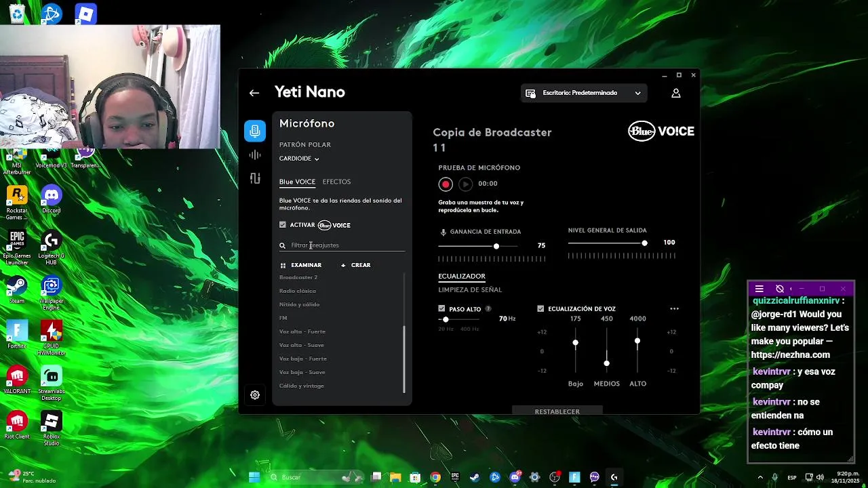The height and width of the screenshot is (488, 868).
Task: Select the Voz alta - Fuerte preset
Action: click(x=302, y=331)
